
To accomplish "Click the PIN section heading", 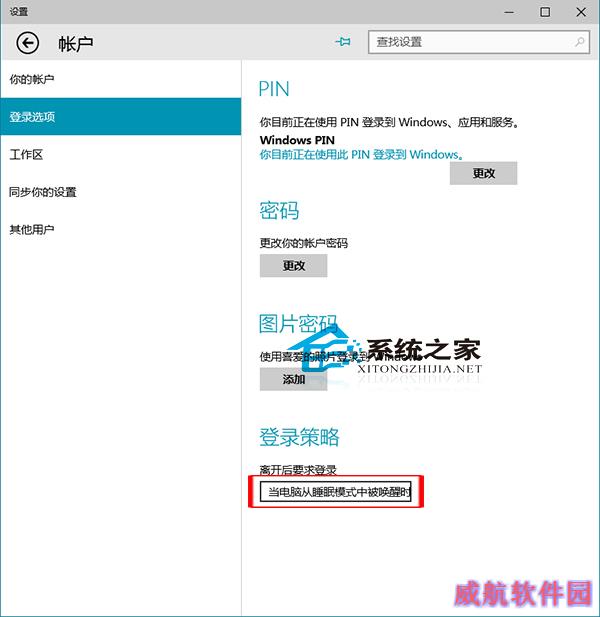I will (x=274, y=89).
